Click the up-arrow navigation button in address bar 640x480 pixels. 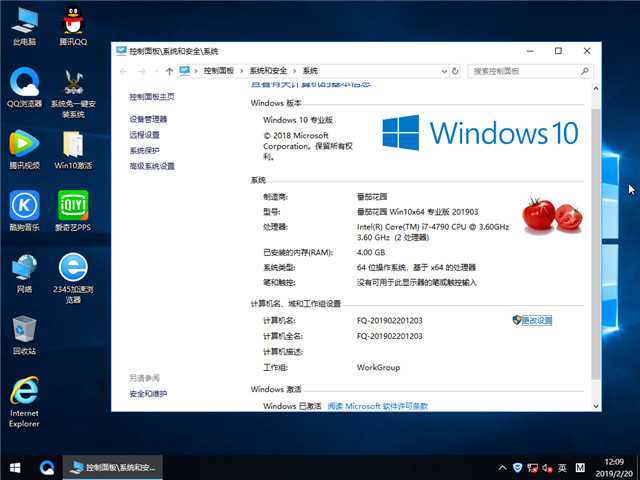click(x=170, y=71)
